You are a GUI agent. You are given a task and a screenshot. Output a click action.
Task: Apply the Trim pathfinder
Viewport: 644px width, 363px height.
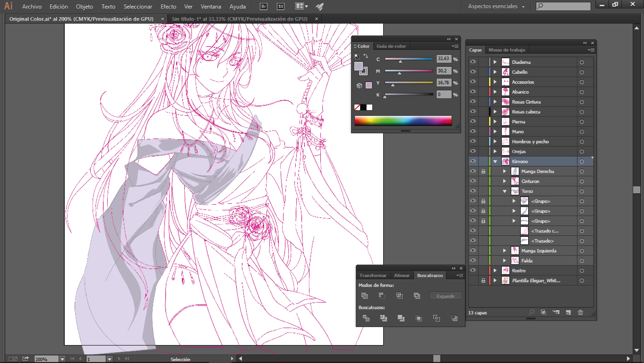[x=384, y=318]
